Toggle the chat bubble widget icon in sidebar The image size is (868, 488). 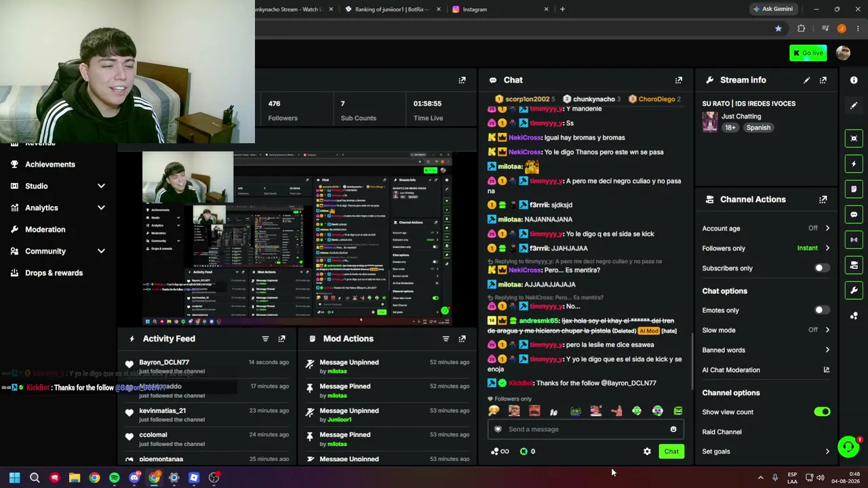[x=854, y=214]
